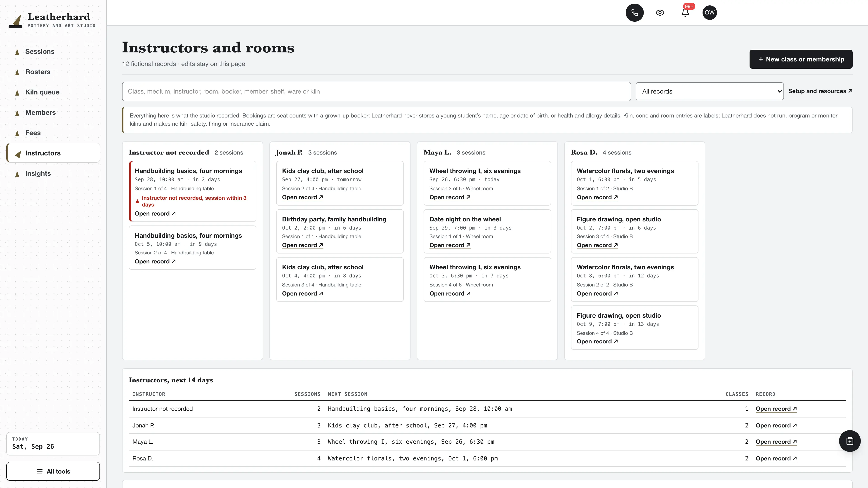
Task: Open Setup and resources link
Action: (820, 91)
